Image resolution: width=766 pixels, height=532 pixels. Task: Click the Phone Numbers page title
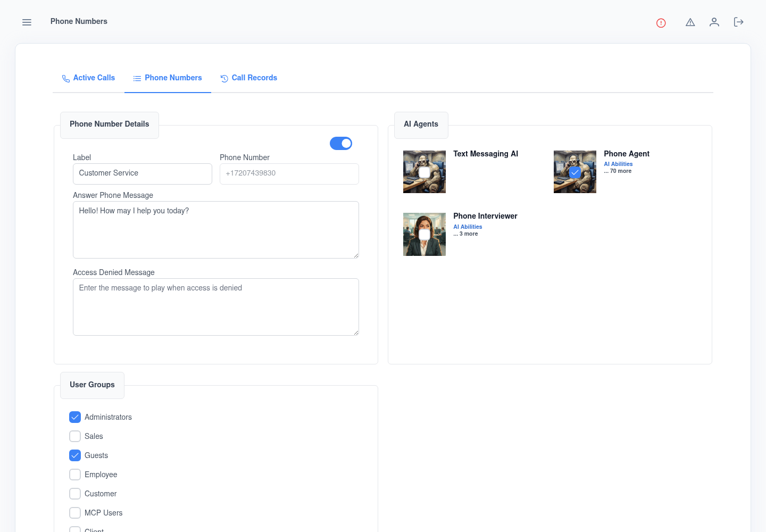pos(79,21)
